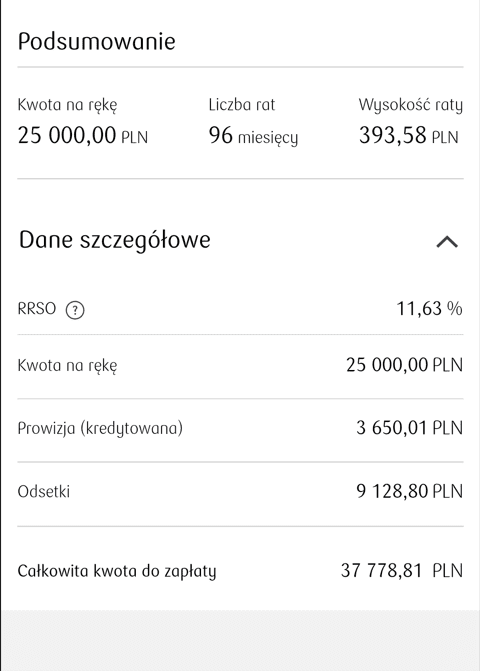The width and height of the screenshot is (480, 671).
Task: Click the Kwota na rękę detail row
Action: [240, 366]
